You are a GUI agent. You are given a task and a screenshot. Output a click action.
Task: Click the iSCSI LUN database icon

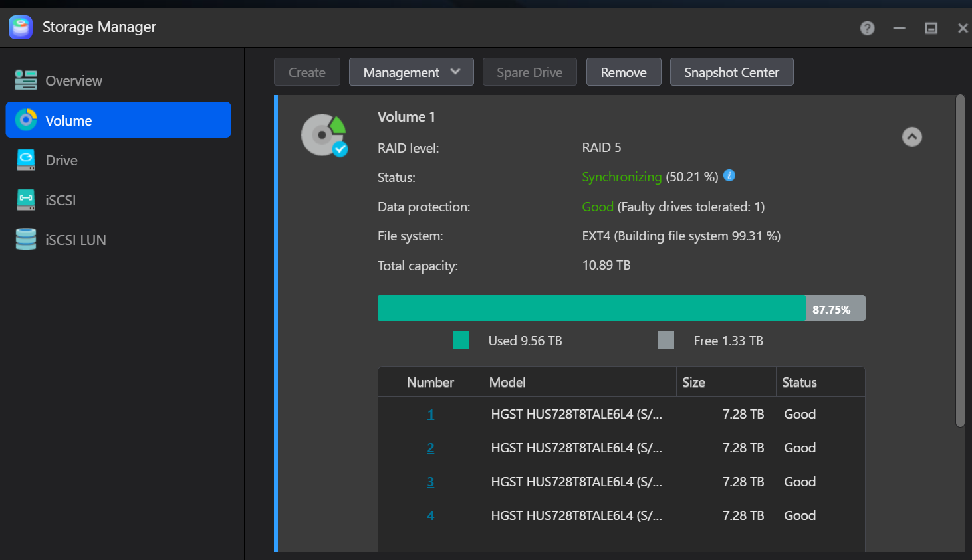pyautogui.click(x=26, y=240)
